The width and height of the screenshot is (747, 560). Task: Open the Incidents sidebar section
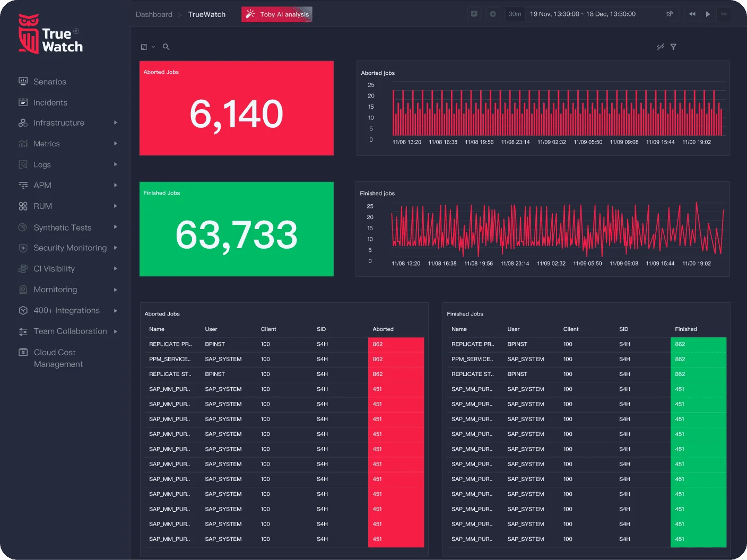click(x=50, y=102)
